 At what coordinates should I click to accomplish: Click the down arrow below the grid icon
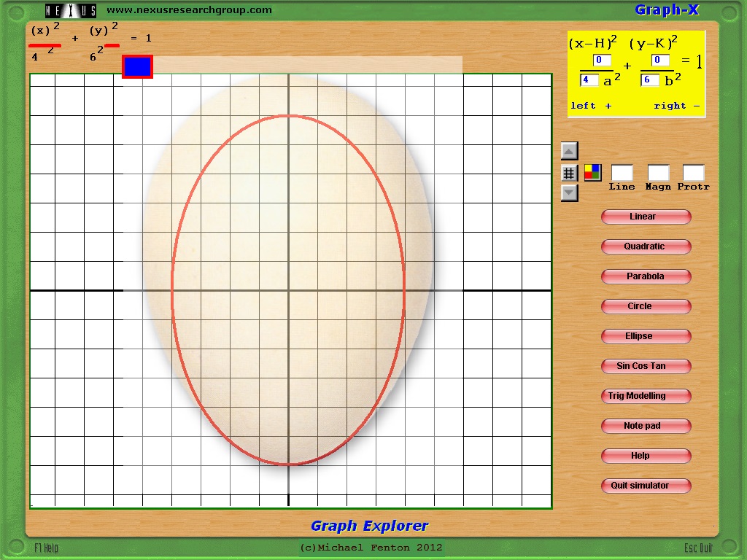(x=569, y=193)
